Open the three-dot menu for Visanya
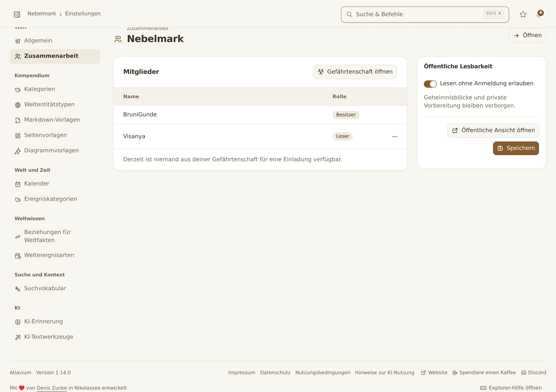This screenshot has width=556, height=392. click(395, 137)
